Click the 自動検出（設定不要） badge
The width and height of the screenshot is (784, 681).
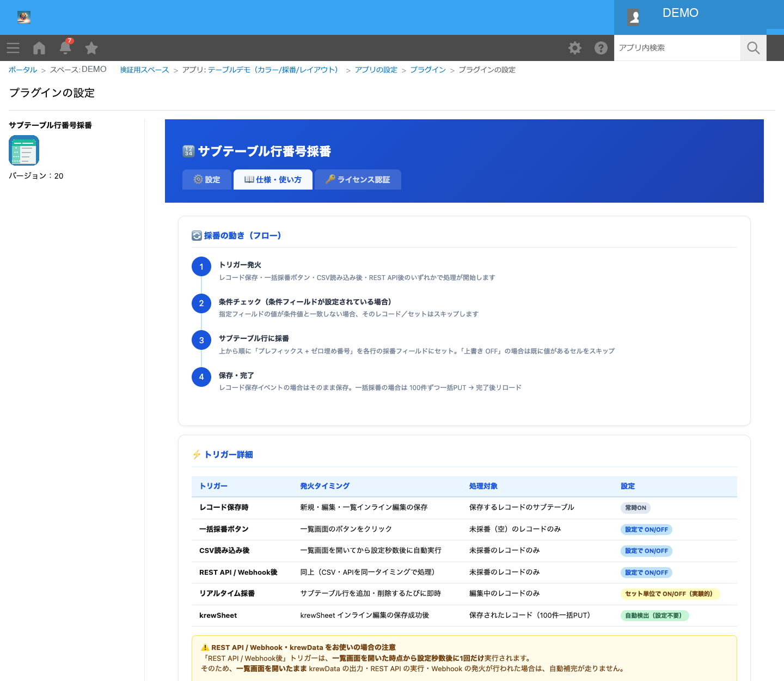(x=655, y=616)
